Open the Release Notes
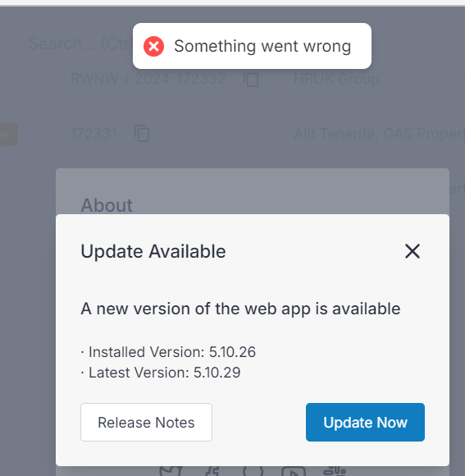Image resolution: width=465 pixels, height=476 pixels. tap(146, 422)
